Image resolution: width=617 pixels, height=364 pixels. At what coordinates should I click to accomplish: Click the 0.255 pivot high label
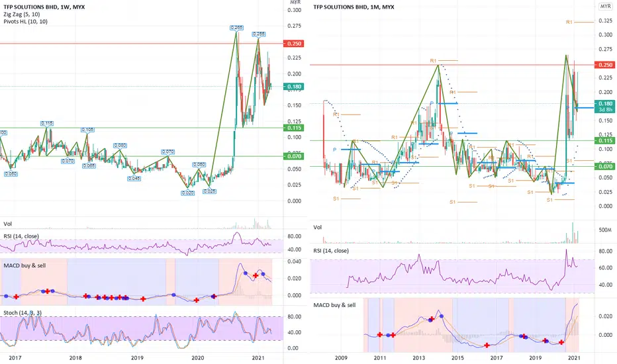[259, 34]
